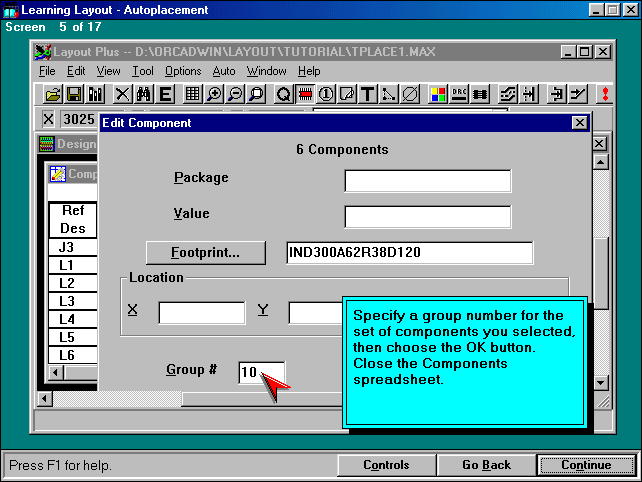
Task: Click the vertical scrollbar down arrow
Action: tap(600, 382)
